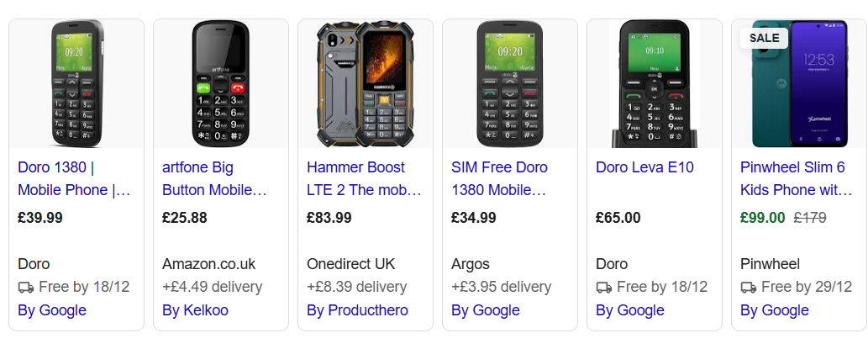The width and height of the screenshot is (868, 349).
Task: Click the Doro 1380 phone image
Action: coord(76,84)
